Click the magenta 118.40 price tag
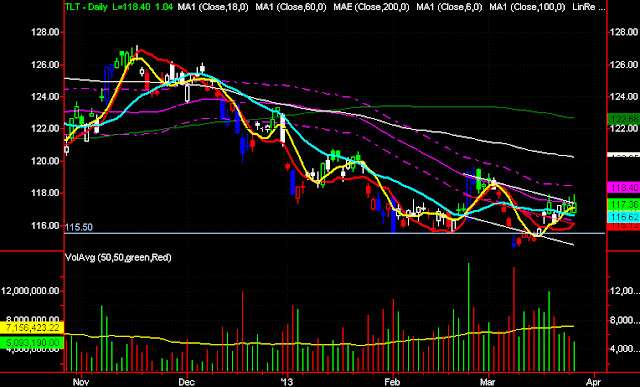The width and height of the screenshot is (640, 387). point(622,188)
